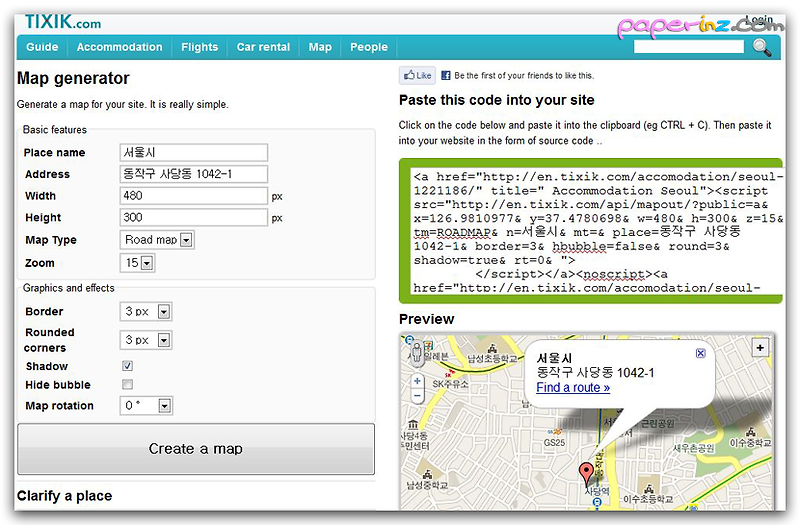
Task: Click the Clarify a place heading
Action: (x=64, y=496)
